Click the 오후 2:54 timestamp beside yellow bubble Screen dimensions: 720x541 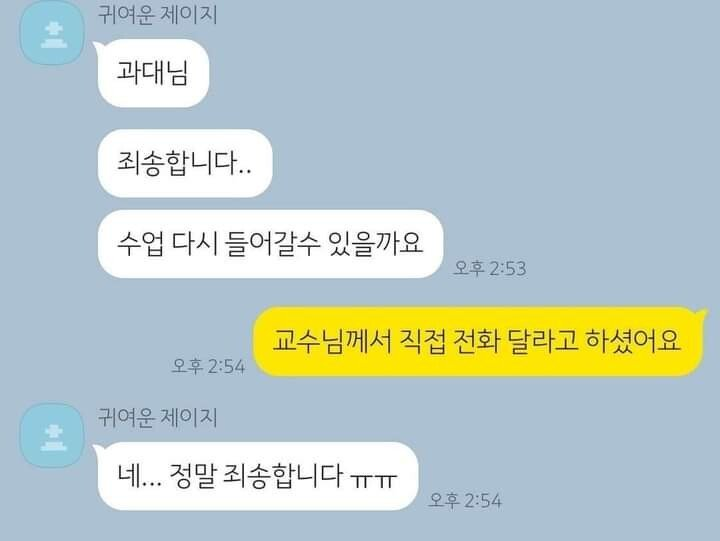click(x=208, y=366)
